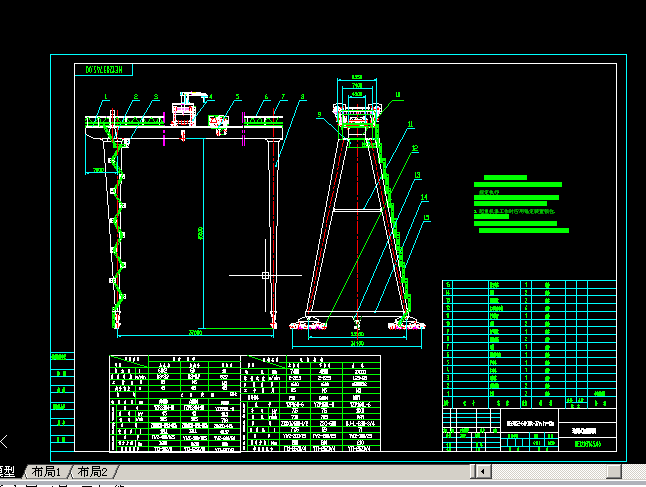The width and height of the screenshot is (646, 487).
Task: Click the mirrored drawing number box at top-left
Action: tap(105, 71)
